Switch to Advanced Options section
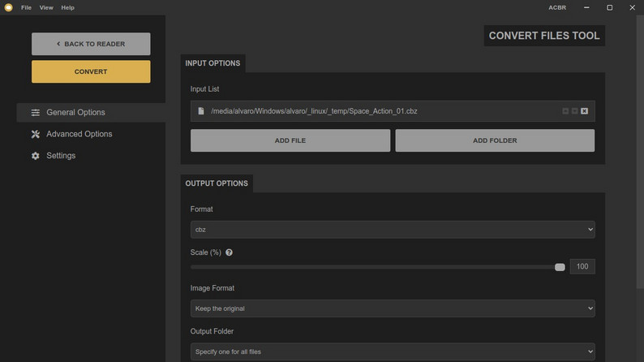The width and height of the screenshot is (644, 362). tap(91, 134)
